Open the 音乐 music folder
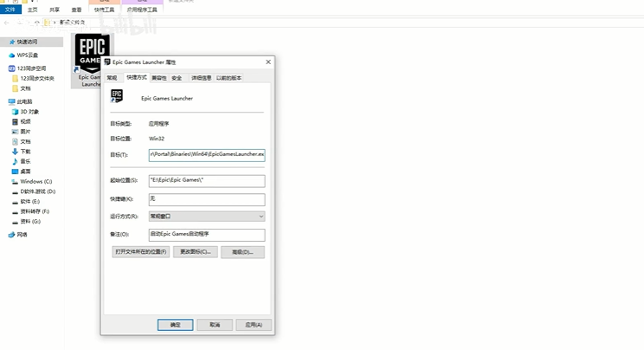644x350 pixels. coord(25,161)
